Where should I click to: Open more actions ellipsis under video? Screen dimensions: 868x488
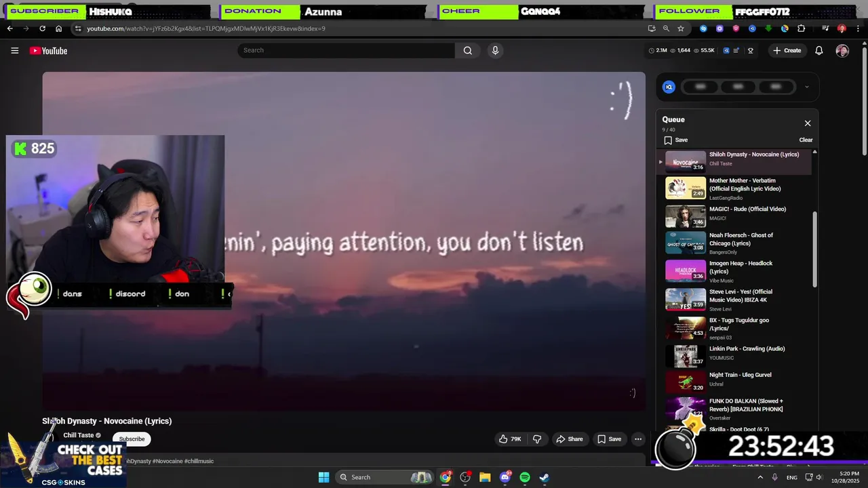click(x=638, y=439)
